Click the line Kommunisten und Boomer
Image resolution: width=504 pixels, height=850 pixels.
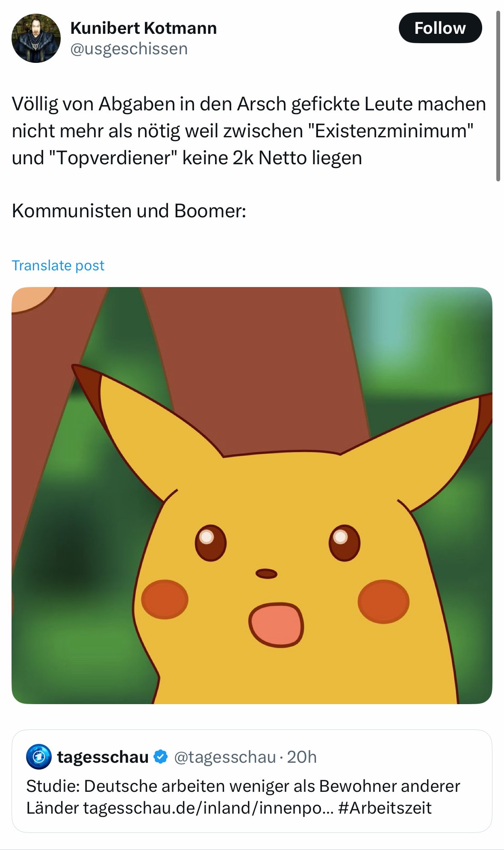click(x=129, y=210)
